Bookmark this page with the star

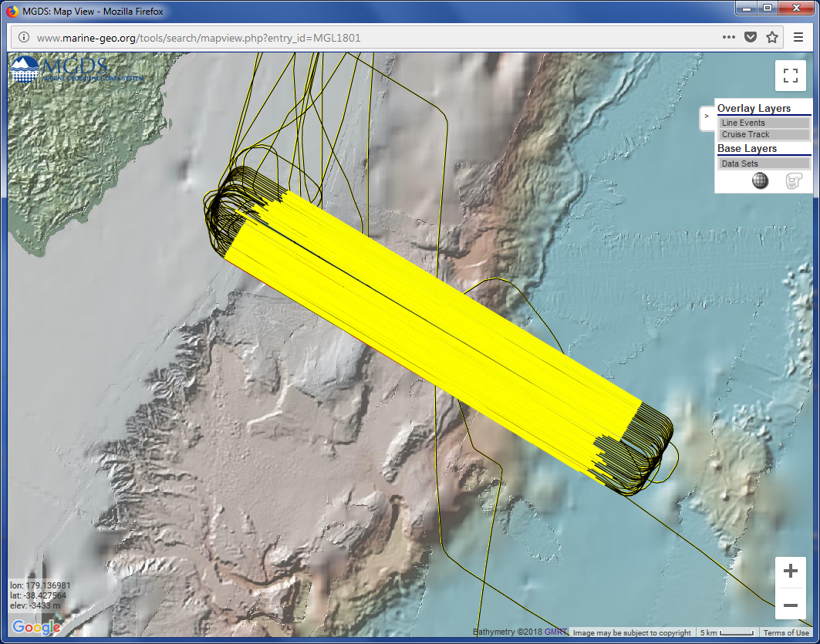(x=771, y=37)
